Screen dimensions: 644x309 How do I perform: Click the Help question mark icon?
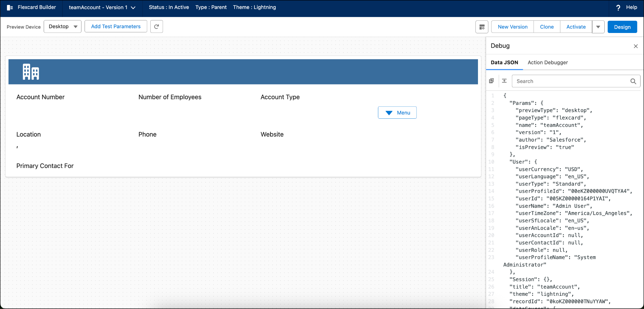tap(618, 8)
